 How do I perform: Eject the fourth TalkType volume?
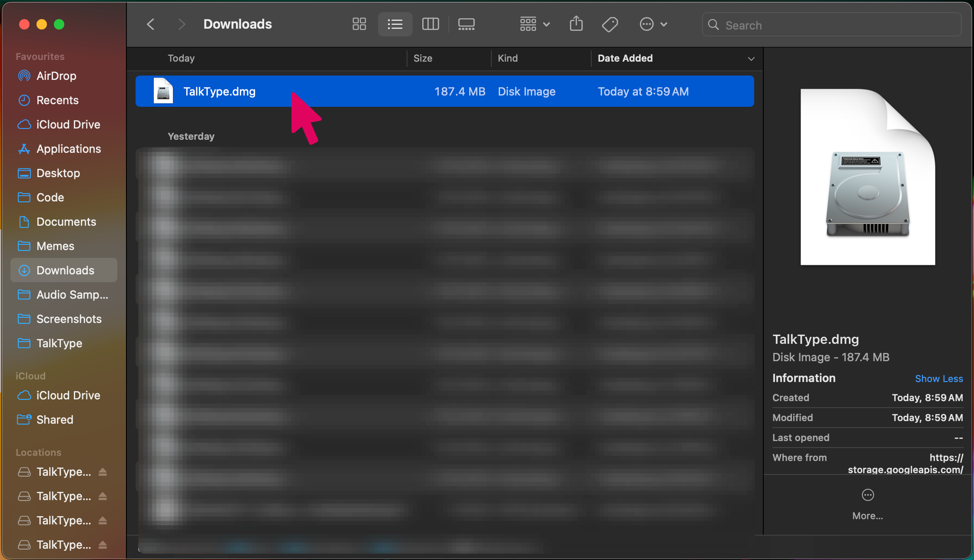[x=103, y=545]
